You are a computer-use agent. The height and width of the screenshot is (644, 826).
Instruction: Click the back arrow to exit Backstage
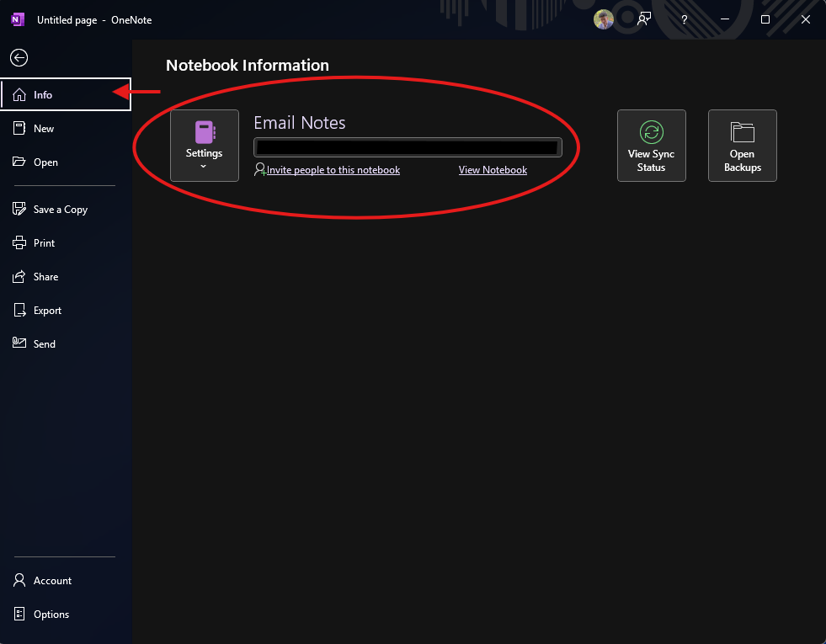[x=19, y=57]
